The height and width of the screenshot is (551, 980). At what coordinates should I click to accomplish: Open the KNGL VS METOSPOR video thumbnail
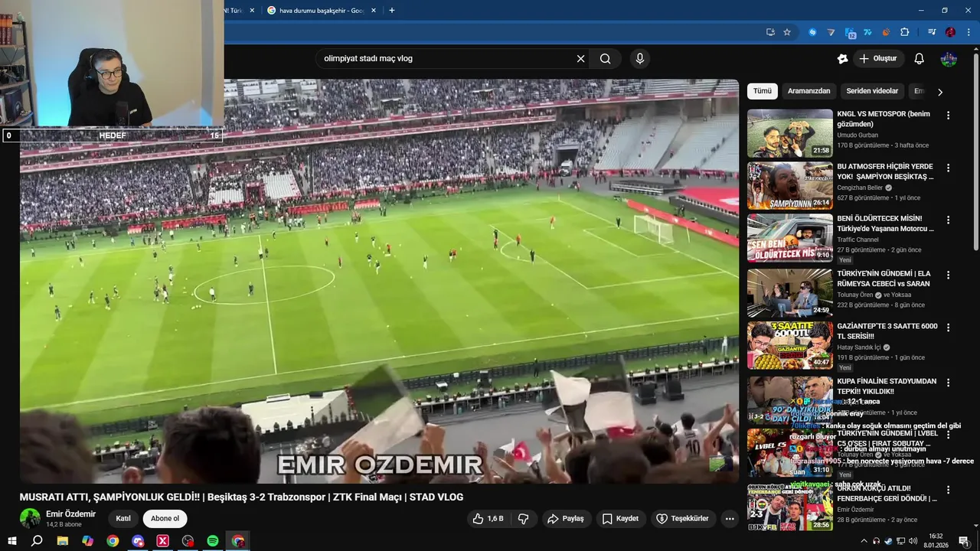(790, 133)
